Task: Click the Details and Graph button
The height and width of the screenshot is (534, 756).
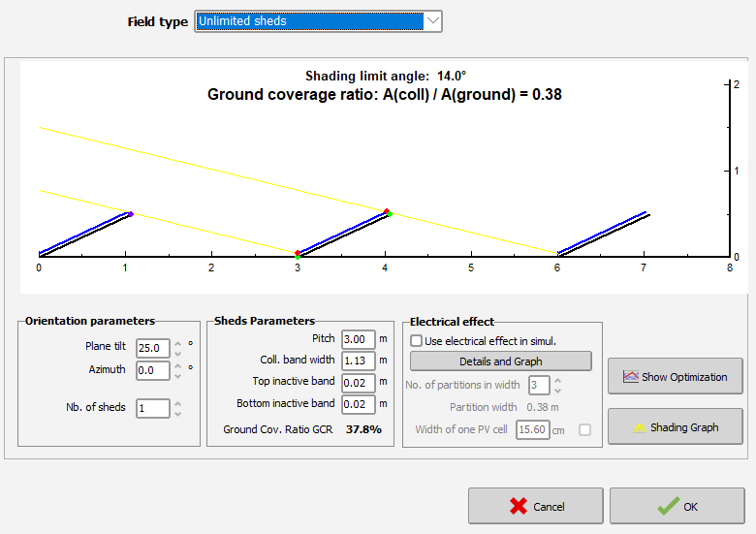Action: [500, 361]
